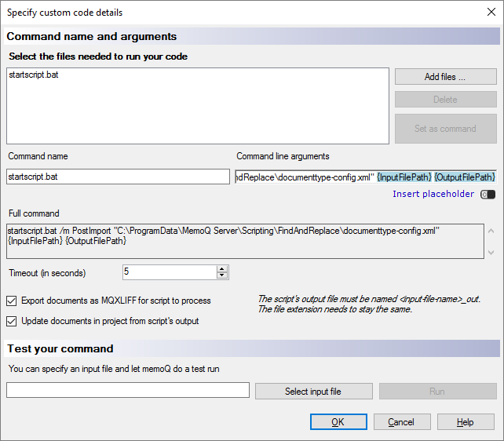Screen dimensions: 504x441
Task: Uncheck Export documents as MQXLIFF checkbox
Action: 12,301
